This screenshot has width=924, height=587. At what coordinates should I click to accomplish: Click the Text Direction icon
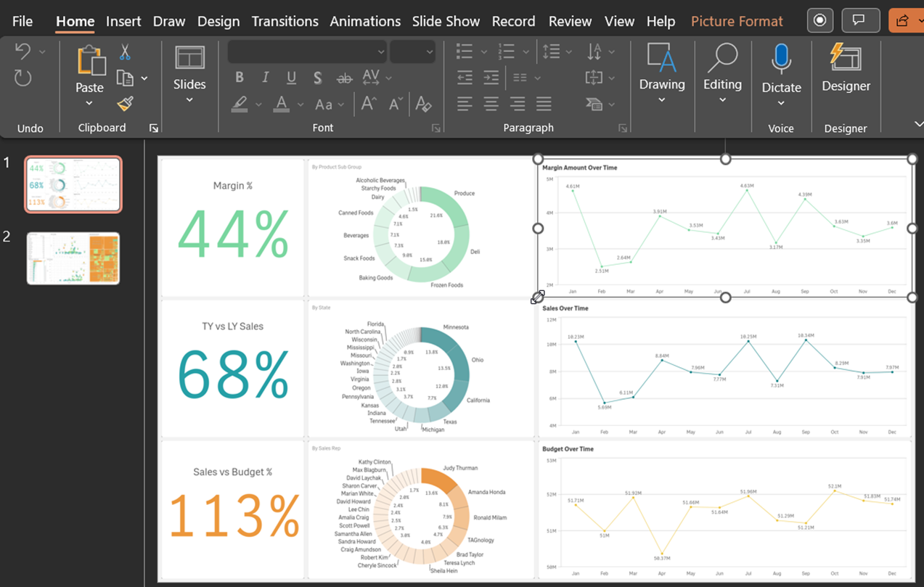[x=594, y=52]
